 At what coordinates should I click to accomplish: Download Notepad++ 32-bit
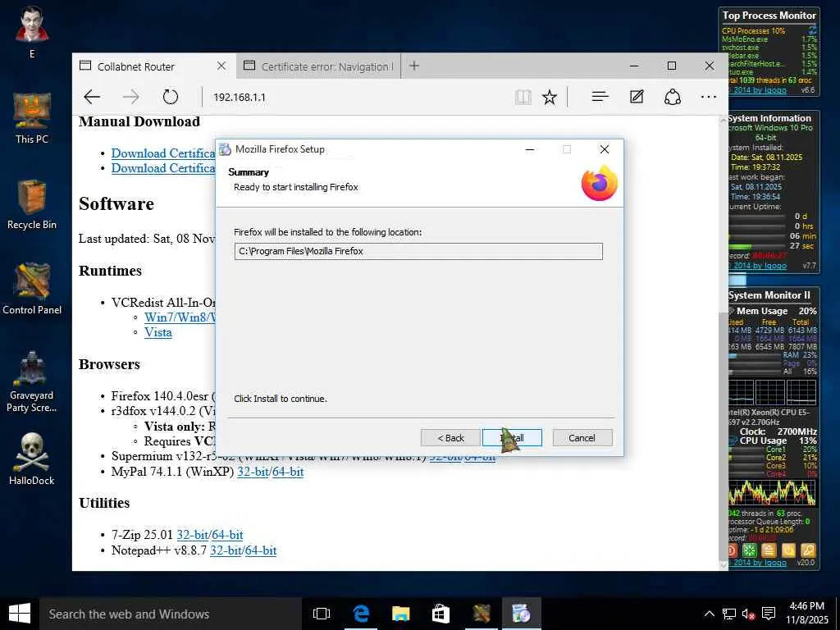[226, 550]
